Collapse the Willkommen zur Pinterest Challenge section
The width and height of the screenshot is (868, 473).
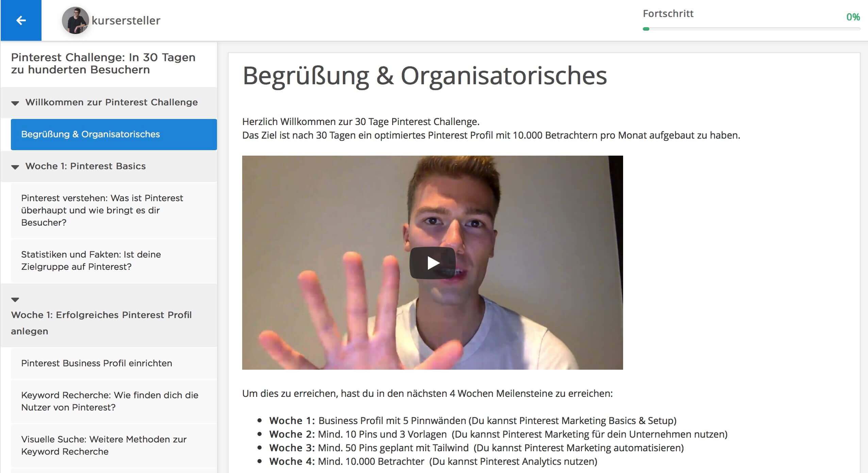point(15,103)
